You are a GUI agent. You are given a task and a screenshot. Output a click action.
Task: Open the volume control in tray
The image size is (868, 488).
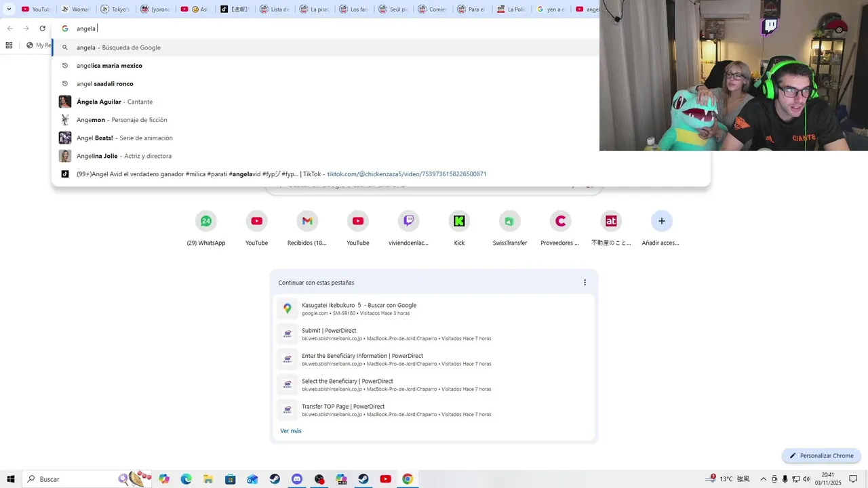tap(806, 479)
